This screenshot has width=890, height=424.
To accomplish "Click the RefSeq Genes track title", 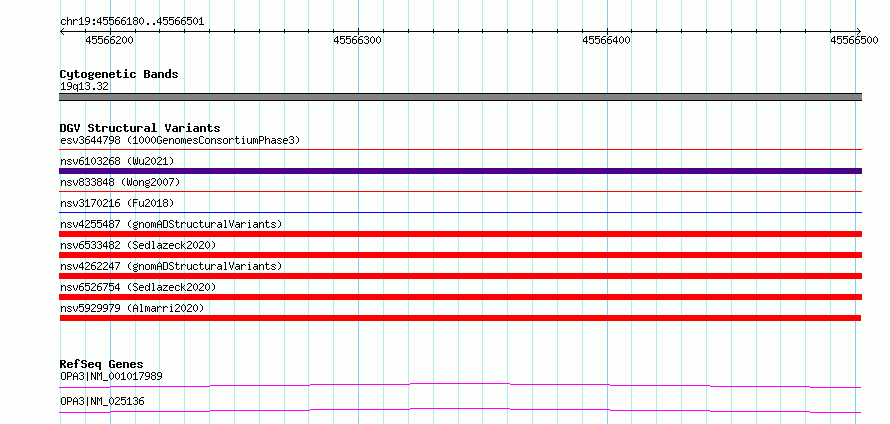I will tap(102, 364).
